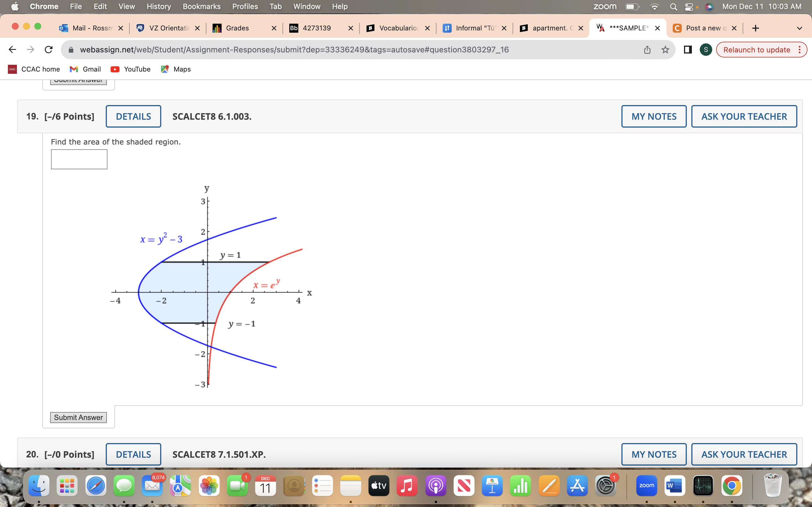Open Chrome three-dot menu in Relaunch button
The width and height of the screenshot is (812, 507).
pyautogui.click(x=800, y=50)
